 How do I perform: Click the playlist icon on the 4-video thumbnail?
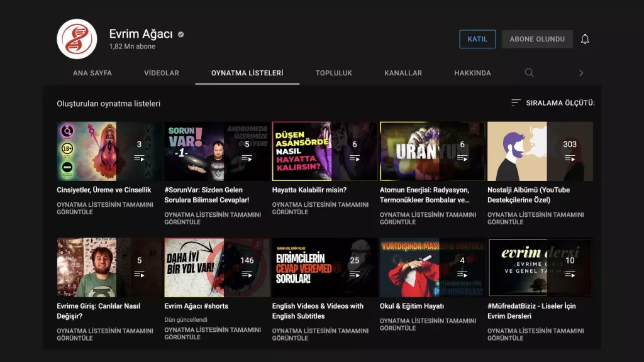click(x=462, y=274)
